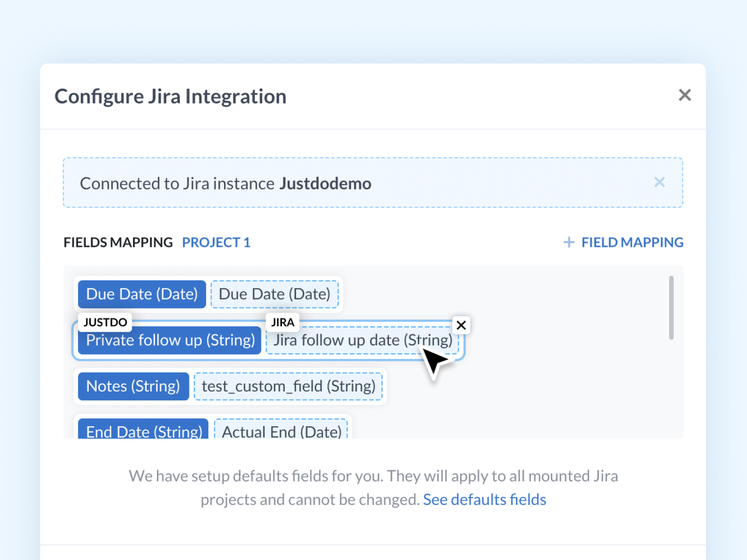Open the JustDo Due Date (Date) field selector
The height and width of the screenshot is (560, 747).
(142, 294)
